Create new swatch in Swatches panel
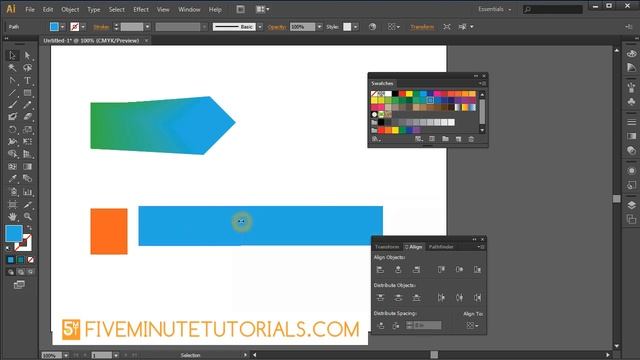 point(458,139)
